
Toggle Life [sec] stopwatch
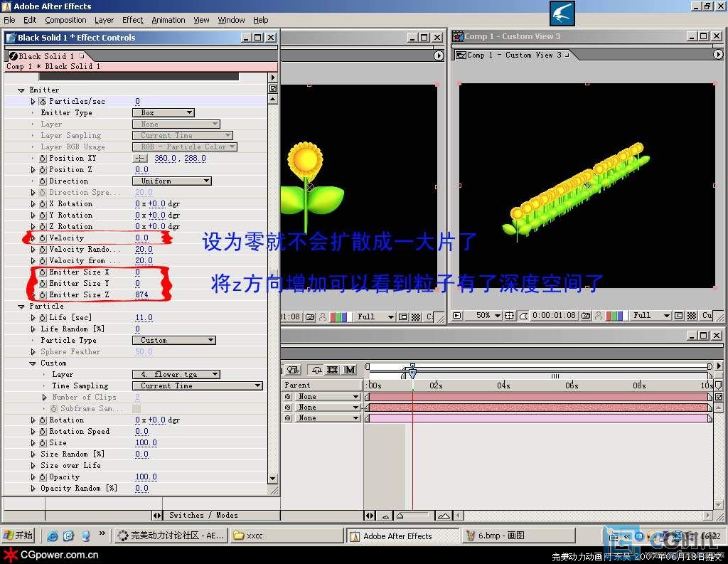tap(43, 318)
